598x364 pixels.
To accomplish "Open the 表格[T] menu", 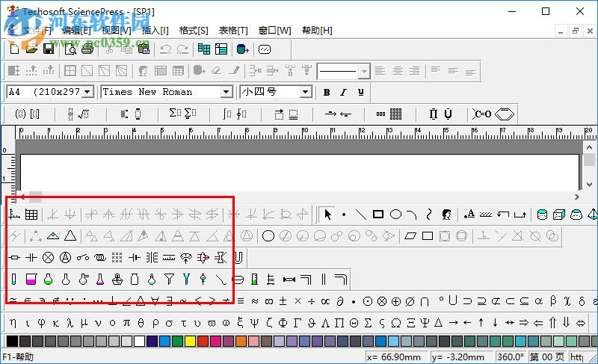I will 233,30.
